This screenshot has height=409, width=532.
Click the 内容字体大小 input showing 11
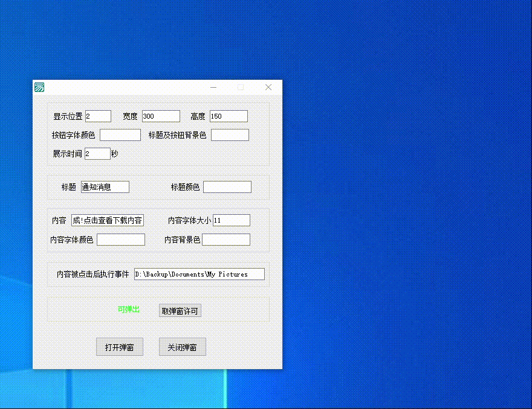point(232,220)
